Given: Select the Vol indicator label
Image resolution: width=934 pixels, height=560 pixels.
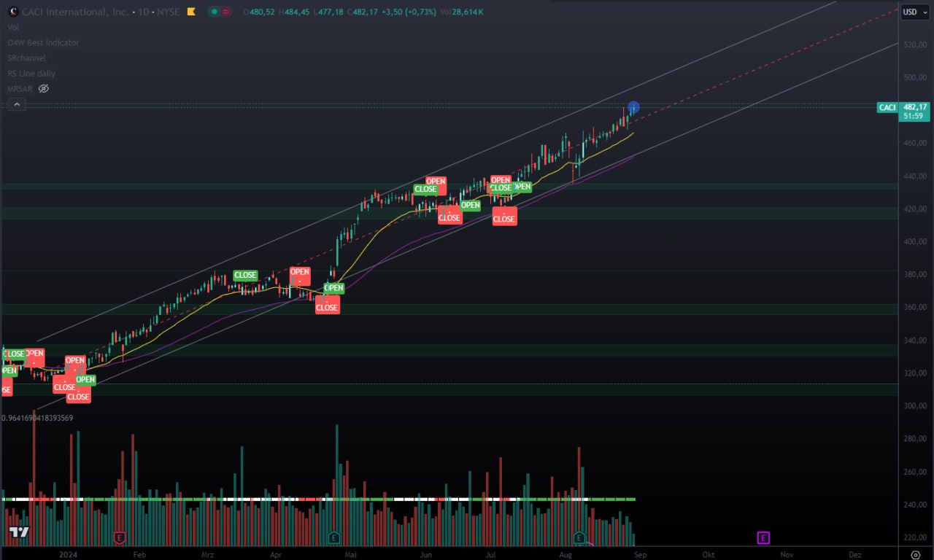Looking at the screenshot, I should (x=13, y=27).
